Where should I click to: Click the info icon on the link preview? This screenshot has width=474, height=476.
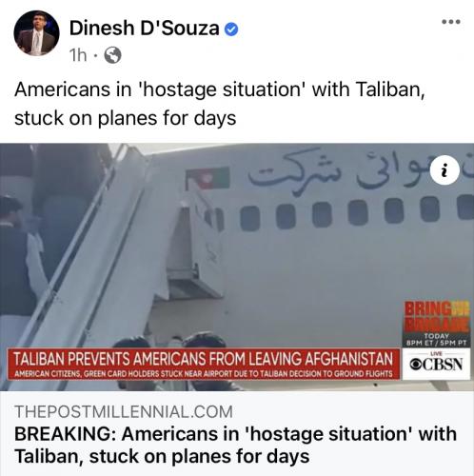(444, 170)
